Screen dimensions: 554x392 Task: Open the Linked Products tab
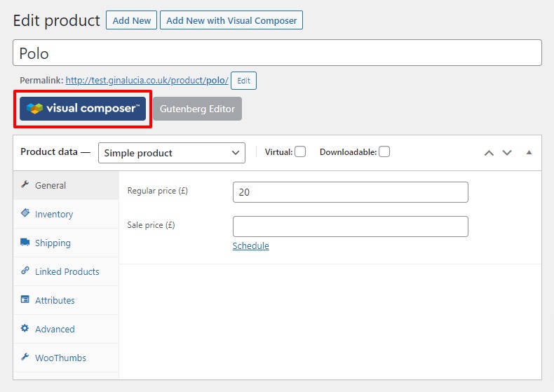(x=66, y=271)
